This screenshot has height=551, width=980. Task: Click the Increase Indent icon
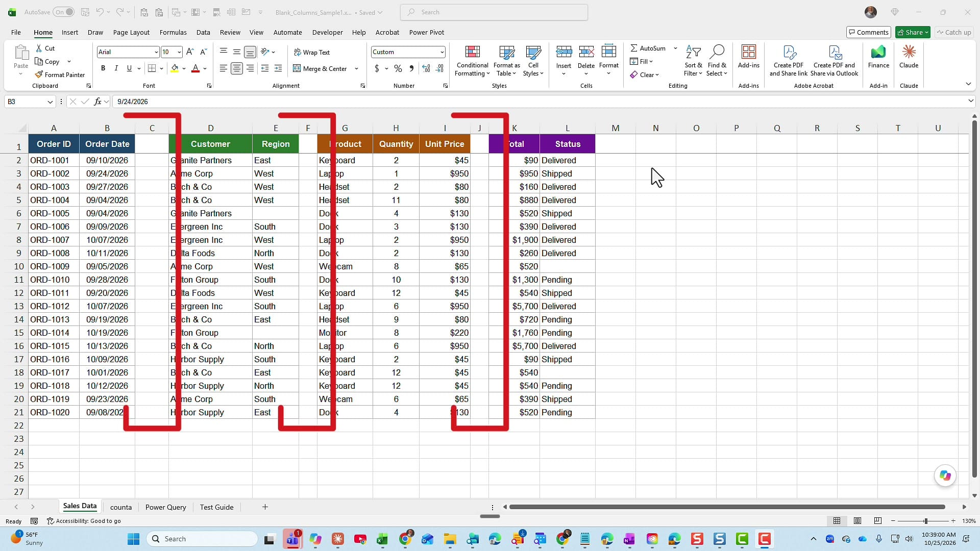pos(278,68)
